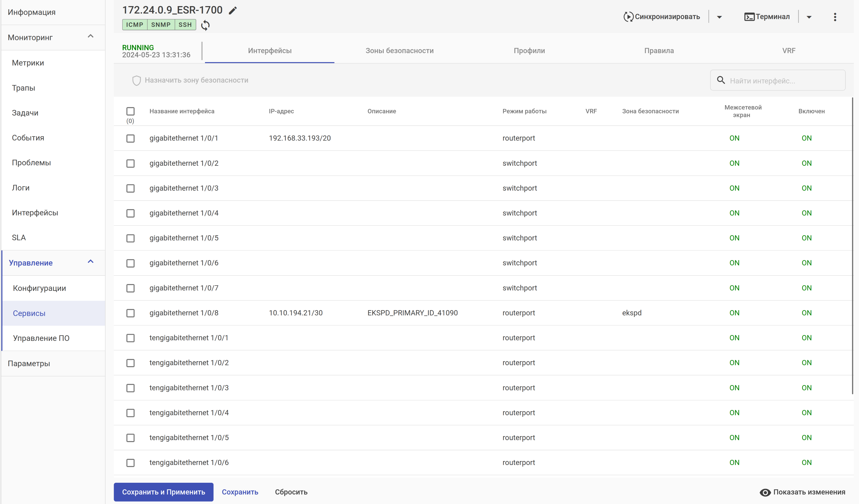Collapse the Мониторинг sidebar section
The width and height of the screenshot is (859, 504).
pyautogui.click(x=90, y=36)
